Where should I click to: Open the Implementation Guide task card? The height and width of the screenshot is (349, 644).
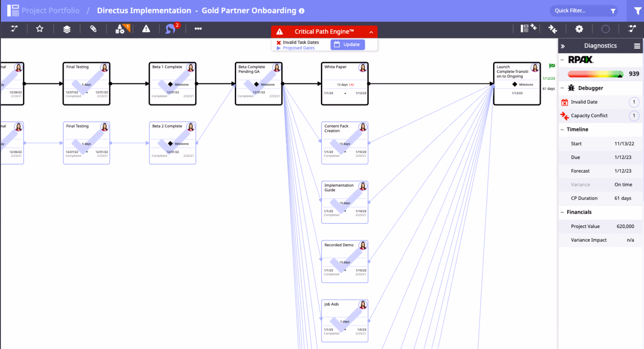tap(345, 202)
